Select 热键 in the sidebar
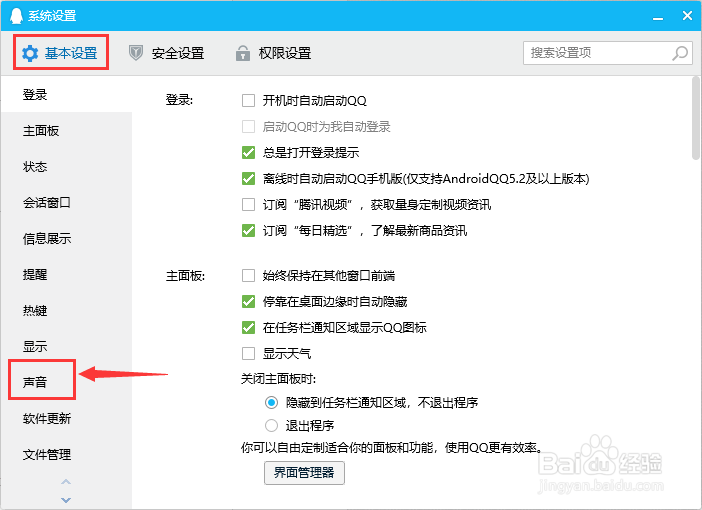The image size is (702, 510). 66,310
